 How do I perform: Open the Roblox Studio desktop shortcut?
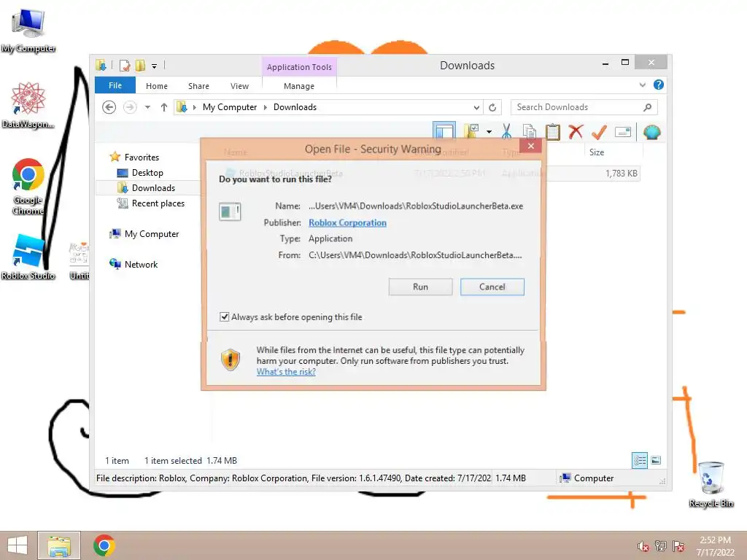pos(28,257)
